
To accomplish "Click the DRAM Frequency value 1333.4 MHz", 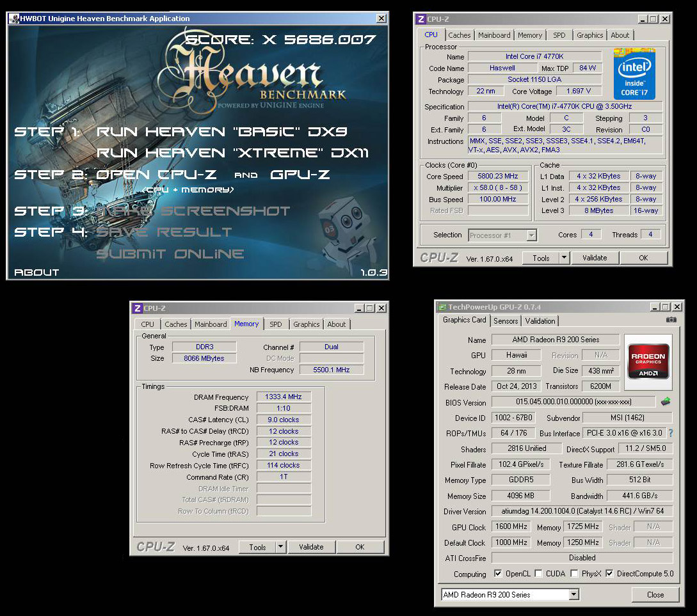I will point(283,397).
